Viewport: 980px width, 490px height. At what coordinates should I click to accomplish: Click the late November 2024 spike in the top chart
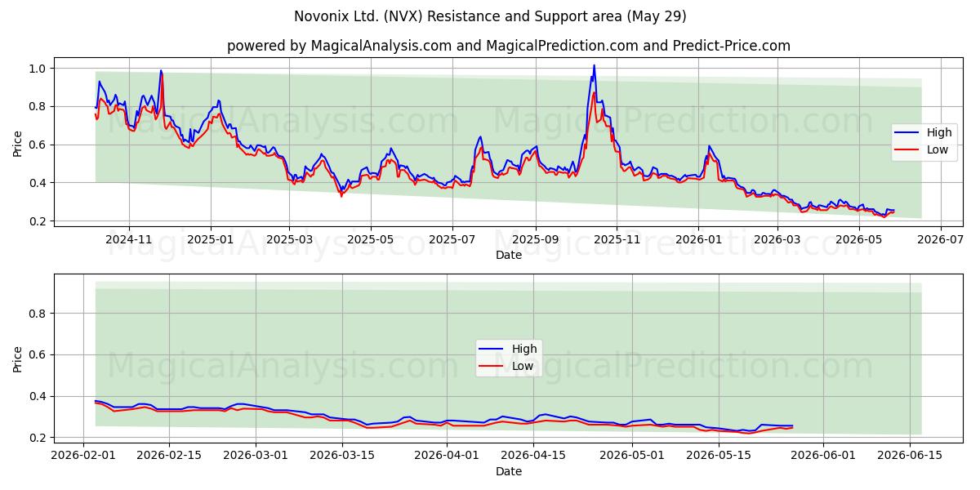[161, 71]
